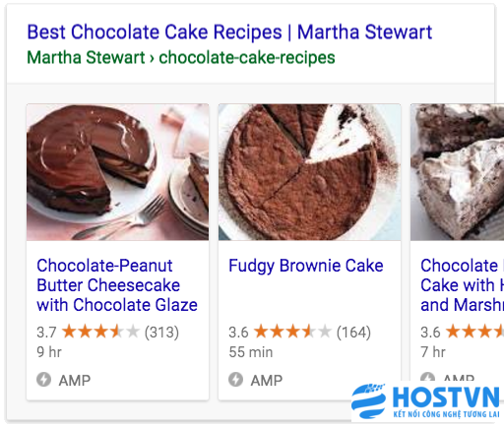Open the Fudgy Brownie Cake photo

[309, 172]
